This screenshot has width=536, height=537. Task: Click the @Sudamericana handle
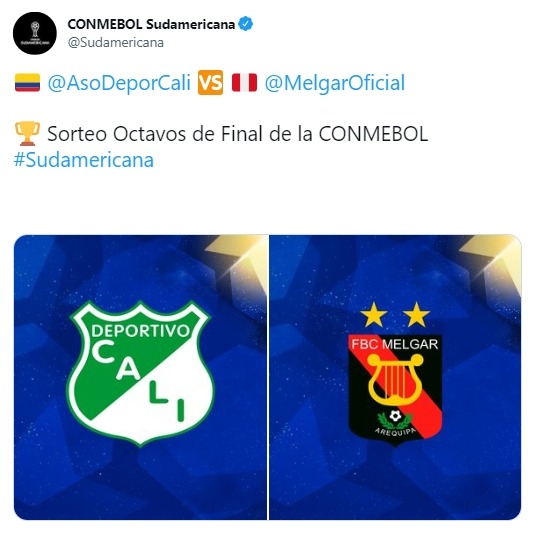116,42
